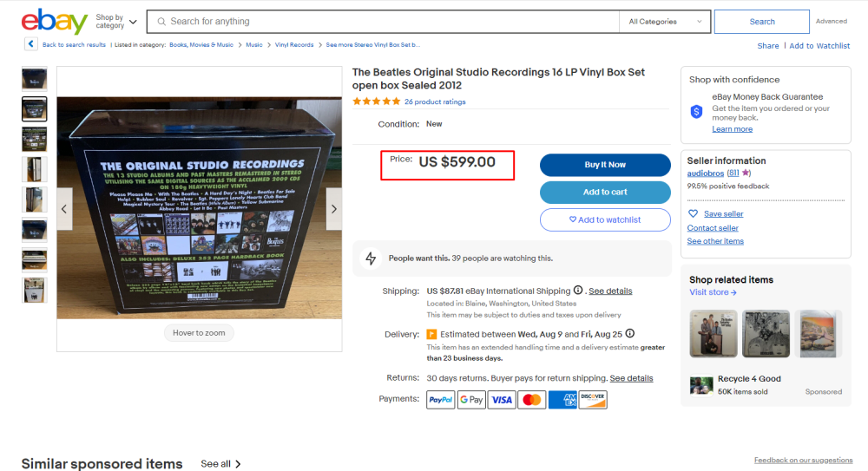Show the next product image arrow
The width and height of the screenshot is (868, 471).
point(334,209)
